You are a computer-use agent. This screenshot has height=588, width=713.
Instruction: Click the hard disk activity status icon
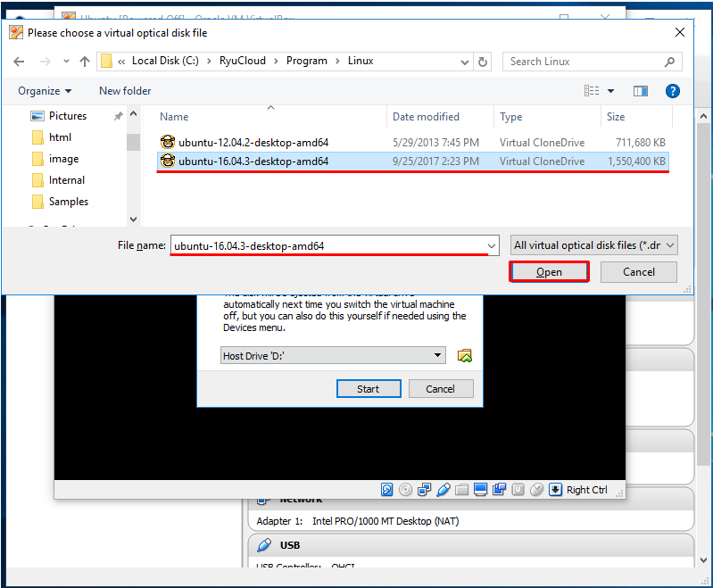point(386,489)
